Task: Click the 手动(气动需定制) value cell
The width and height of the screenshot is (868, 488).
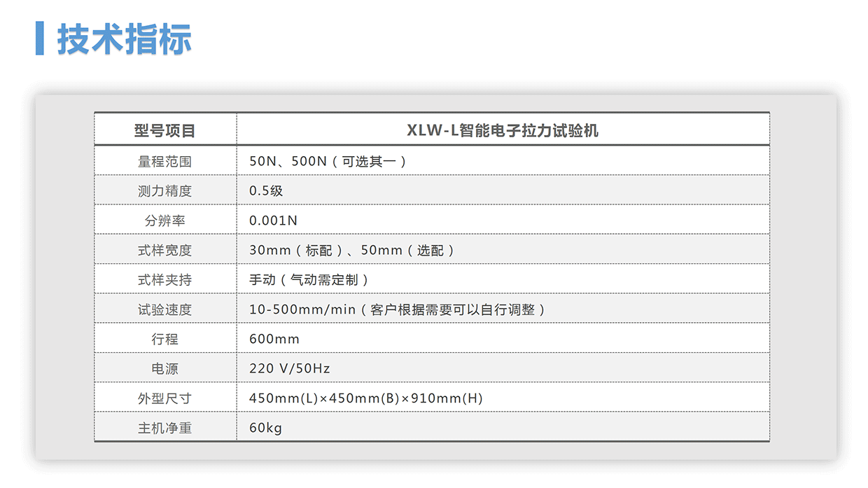Action: pos(309,279)
